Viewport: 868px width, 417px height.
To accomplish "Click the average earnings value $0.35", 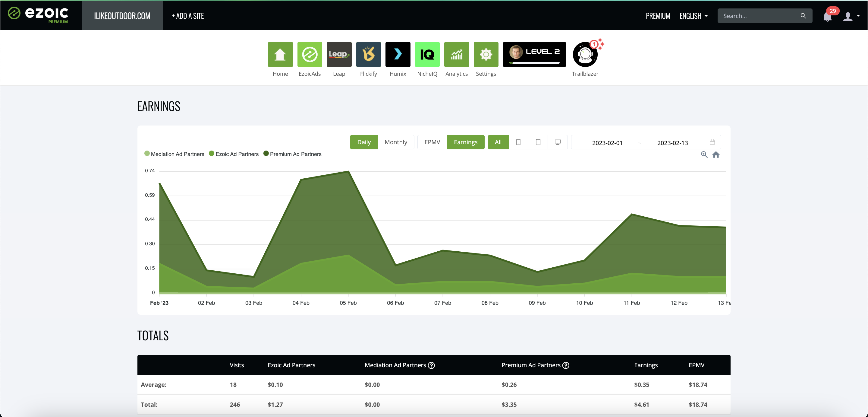I will point(641,384).
